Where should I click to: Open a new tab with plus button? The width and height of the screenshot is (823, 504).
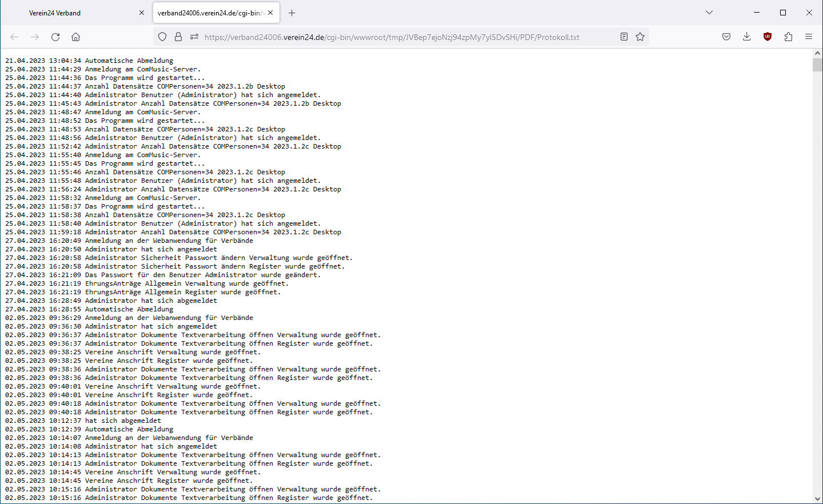(292, 13)
